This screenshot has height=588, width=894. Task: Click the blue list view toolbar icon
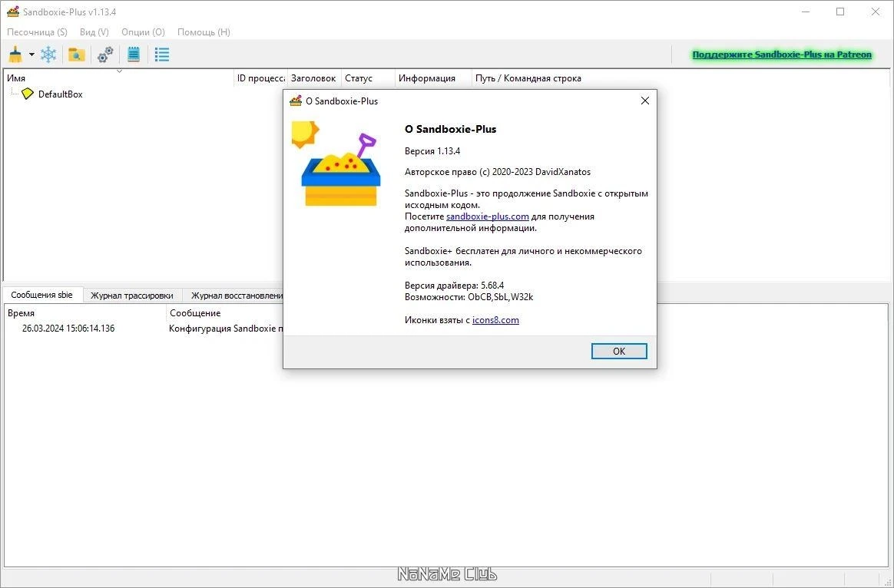click(162, 55)
